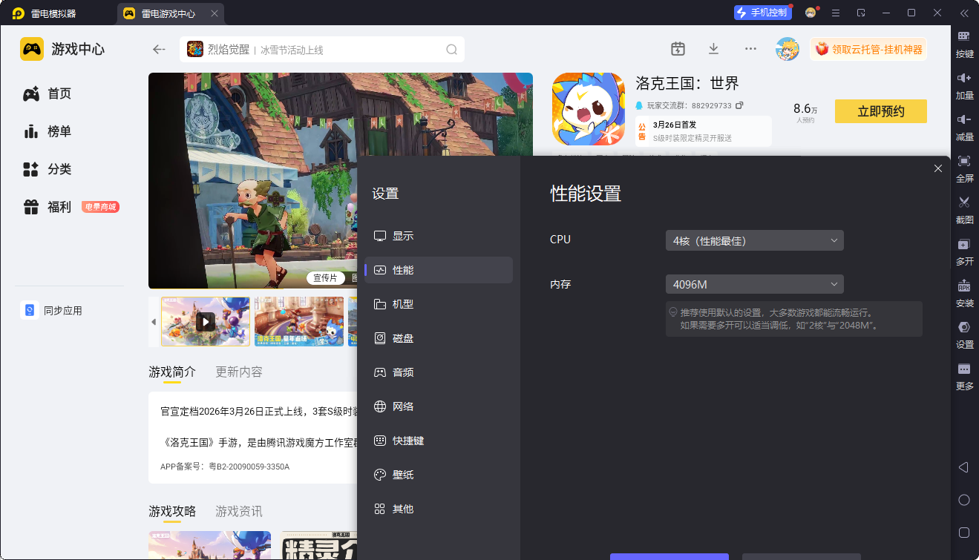
Task: Switch to the 更新内容 tab
Action: 239,372
